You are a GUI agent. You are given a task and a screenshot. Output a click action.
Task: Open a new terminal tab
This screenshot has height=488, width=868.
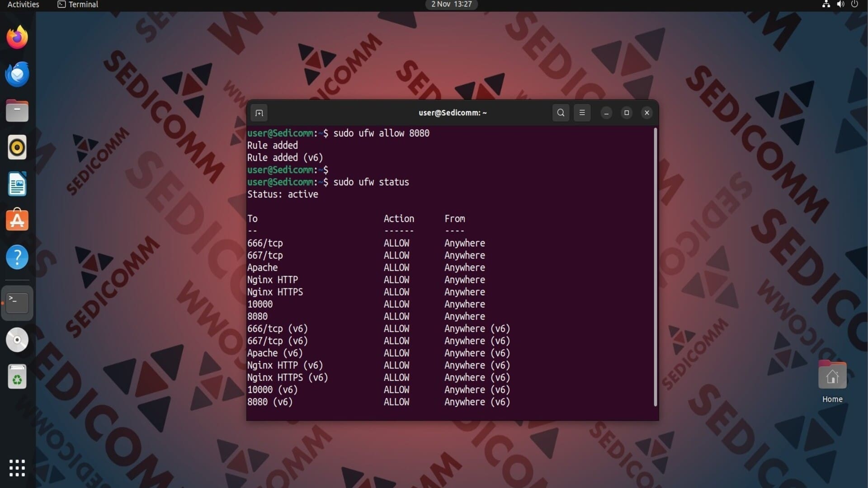(259, 113)
